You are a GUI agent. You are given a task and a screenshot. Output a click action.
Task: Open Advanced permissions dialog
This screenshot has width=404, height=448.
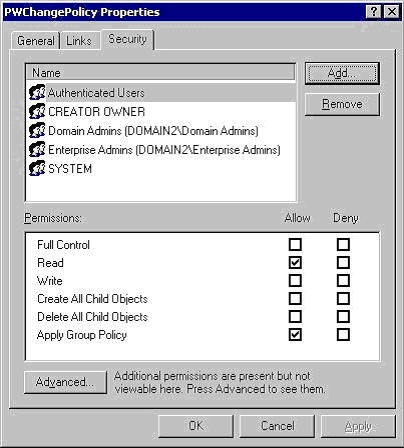pyautogui.click(x=65, y=382)
